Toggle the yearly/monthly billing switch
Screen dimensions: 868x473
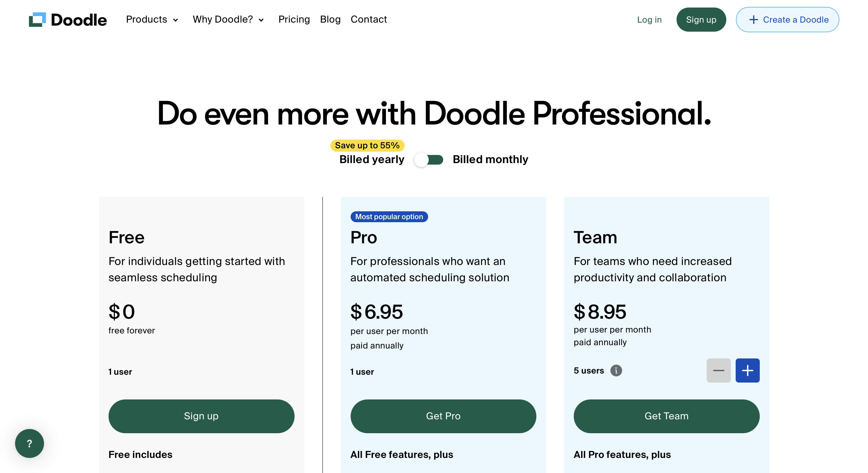coord(428,159)
